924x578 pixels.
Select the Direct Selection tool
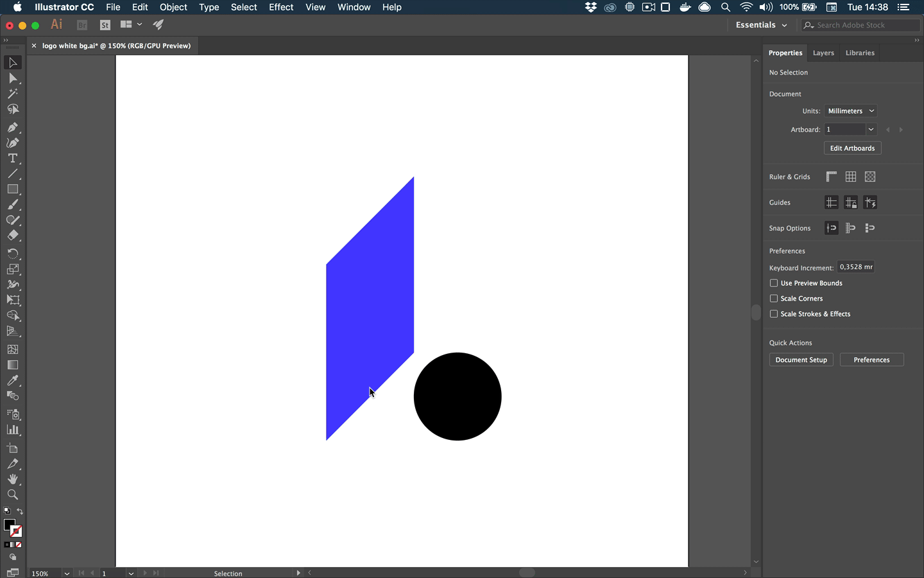coord(12,78)
